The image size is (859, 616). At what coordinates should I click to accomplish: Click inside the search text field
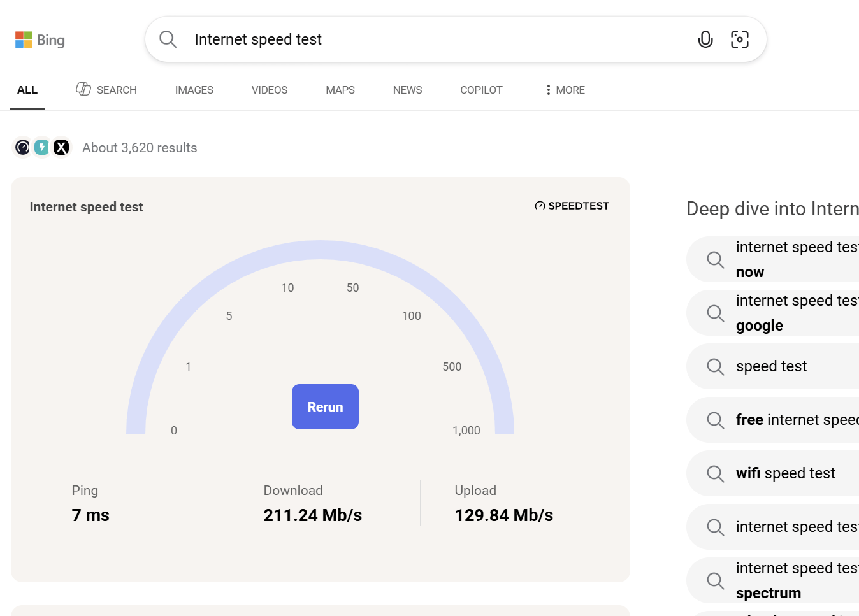[x=433, y=39]
